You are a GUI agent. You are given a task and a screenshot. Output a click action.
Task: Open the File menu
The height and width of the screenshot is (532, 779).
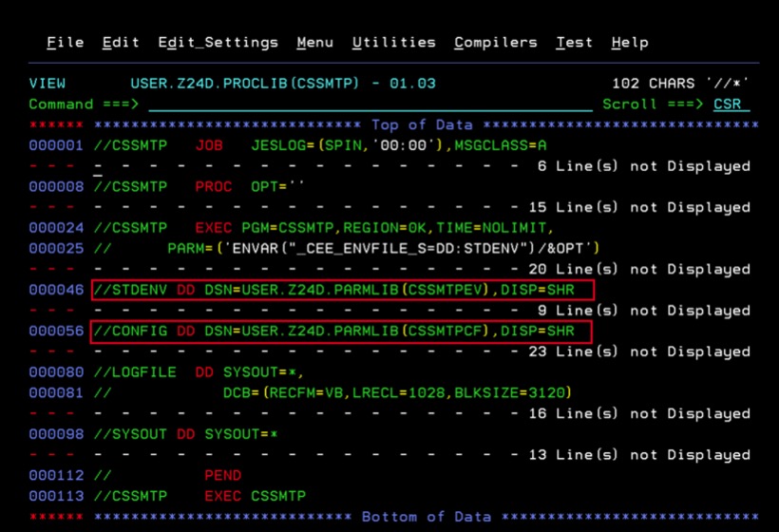(x=66, y=43)
